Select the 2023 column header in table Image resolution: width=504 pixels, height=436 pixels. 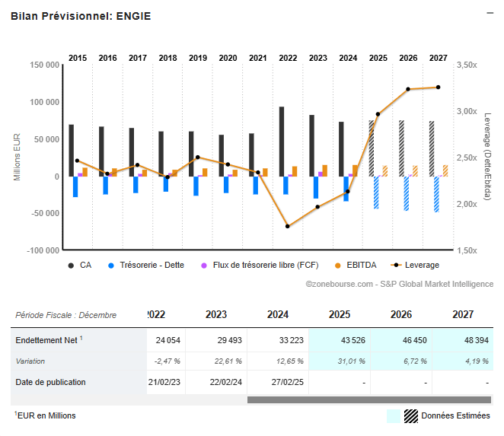coord(216,314)
